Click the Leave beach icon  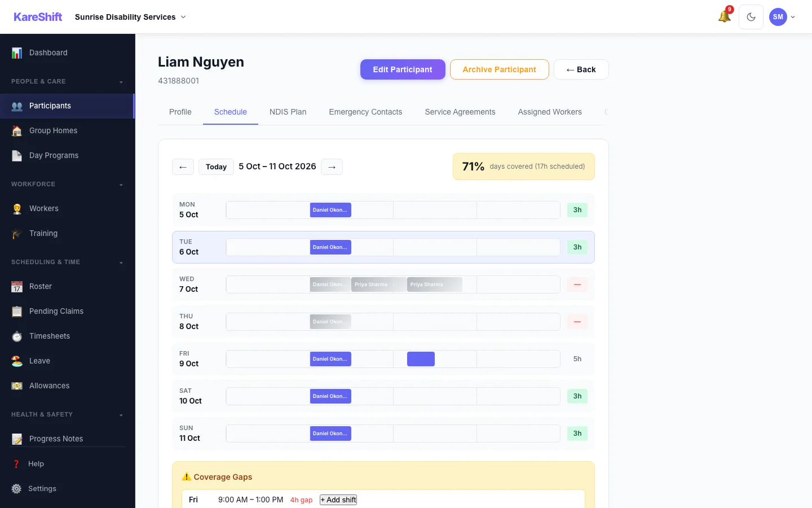(17, 361)
